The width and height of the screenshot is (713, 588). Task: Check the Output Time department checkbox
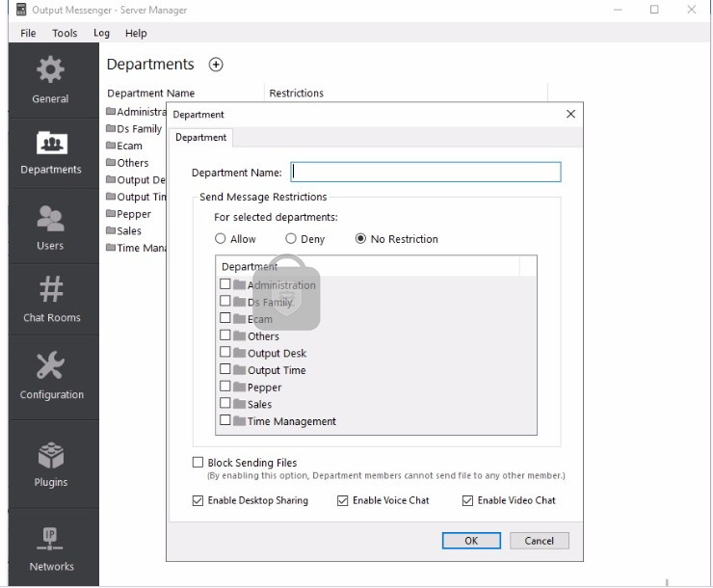(225, 368)
